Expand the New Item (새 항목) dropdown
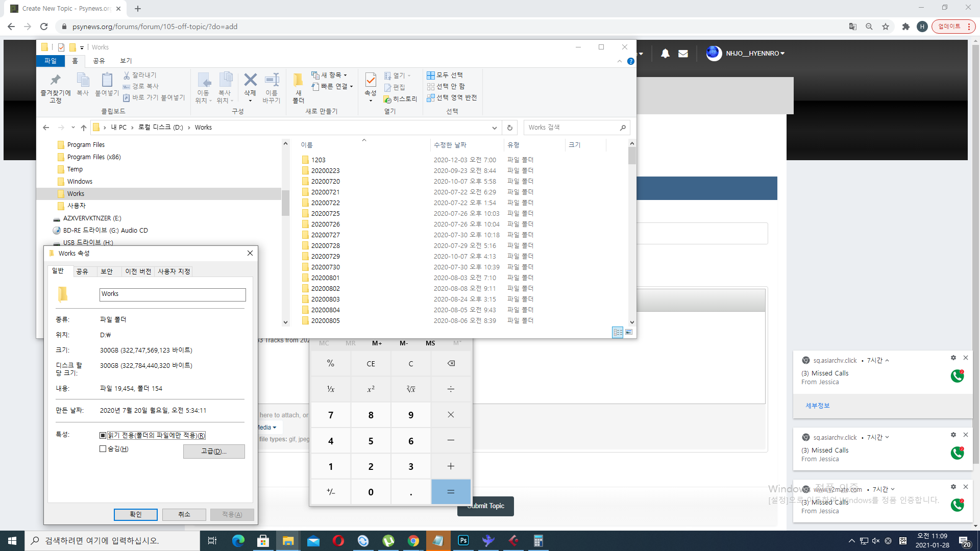980x551 pixels. pos(331,75)
